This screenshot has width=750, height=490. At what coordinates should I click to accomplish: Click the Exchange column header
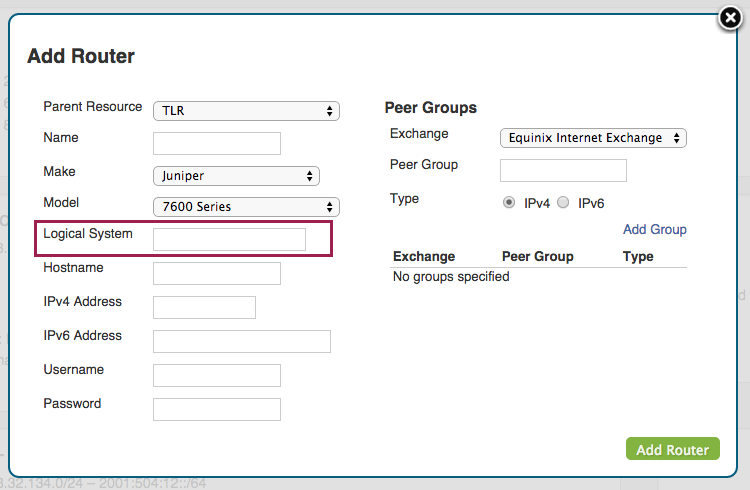point(424,257)
